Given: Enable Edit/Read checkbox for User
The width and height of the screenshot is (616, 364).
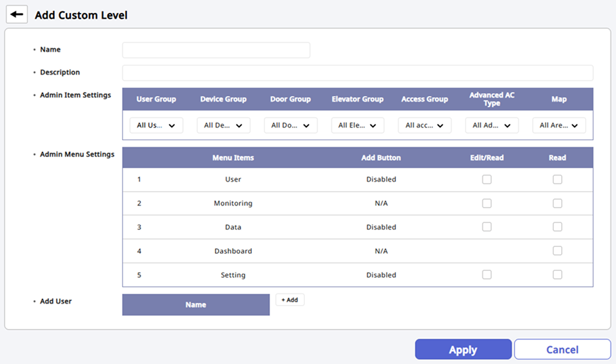Looking at the screenshot, I should pos(487,179).
